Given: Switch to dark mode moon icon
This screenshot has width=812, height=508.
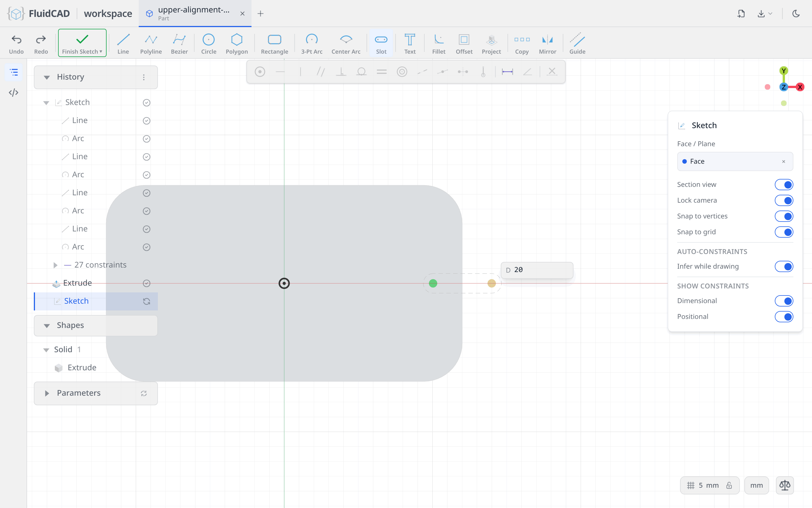Looking at the screenshot, I should click(x=796, y=14).
